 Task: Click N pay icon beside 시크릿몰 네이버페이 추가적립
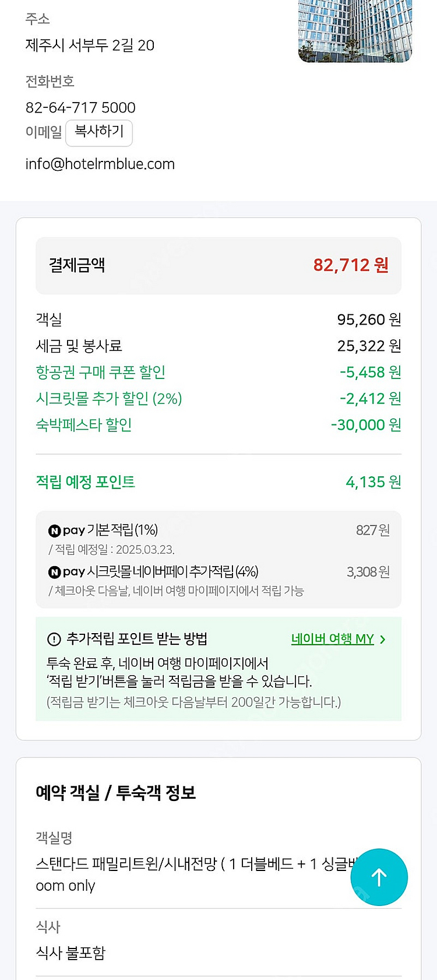coord(54,572)
